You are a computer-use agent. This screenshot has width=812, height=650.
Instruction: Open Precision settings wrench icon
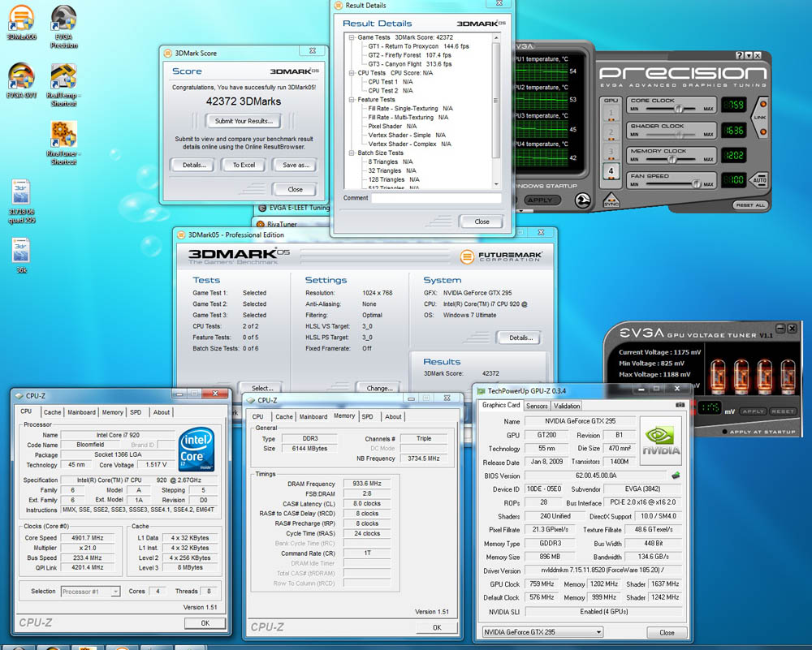pyautogui.click(x=583, y=200)
